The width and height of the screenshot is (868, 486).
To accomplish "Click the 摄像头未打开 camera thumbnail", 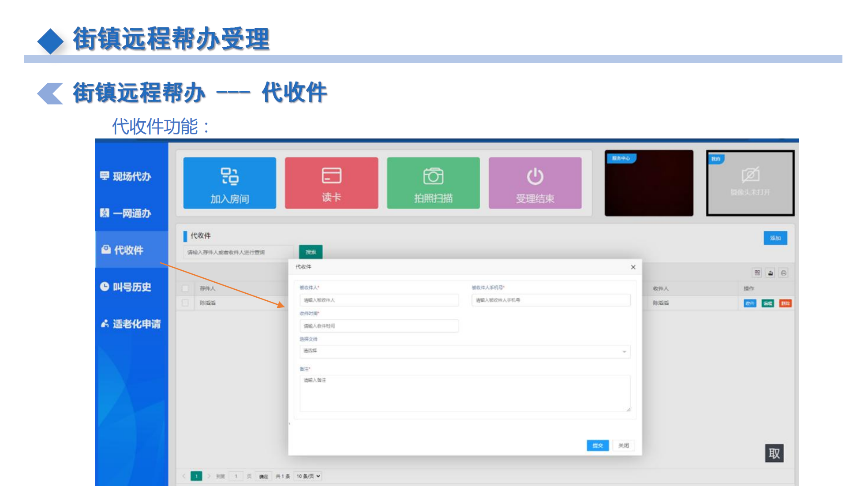I will click(750, 183).
